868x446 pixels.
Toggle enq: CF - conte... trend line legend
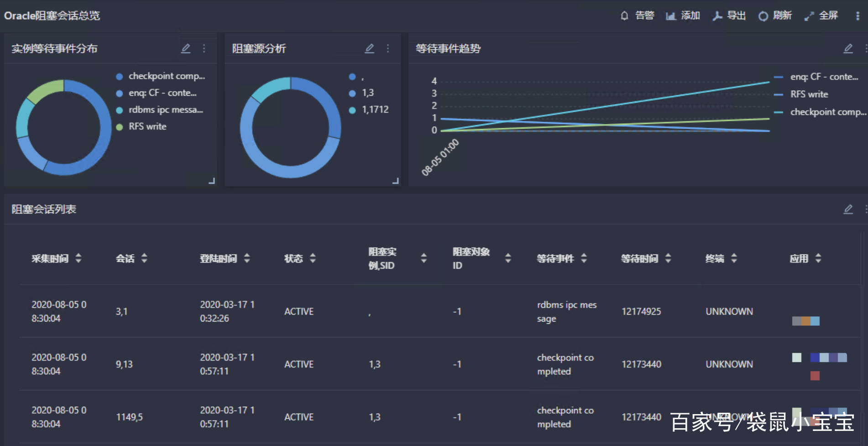pos(816,77)
